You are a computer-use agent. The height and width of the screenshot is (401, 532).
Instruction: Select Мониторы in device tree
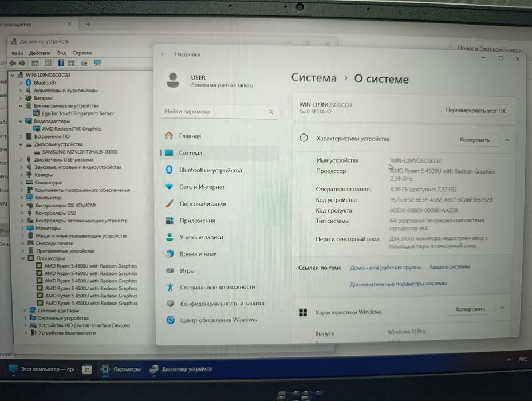(48, 228)
